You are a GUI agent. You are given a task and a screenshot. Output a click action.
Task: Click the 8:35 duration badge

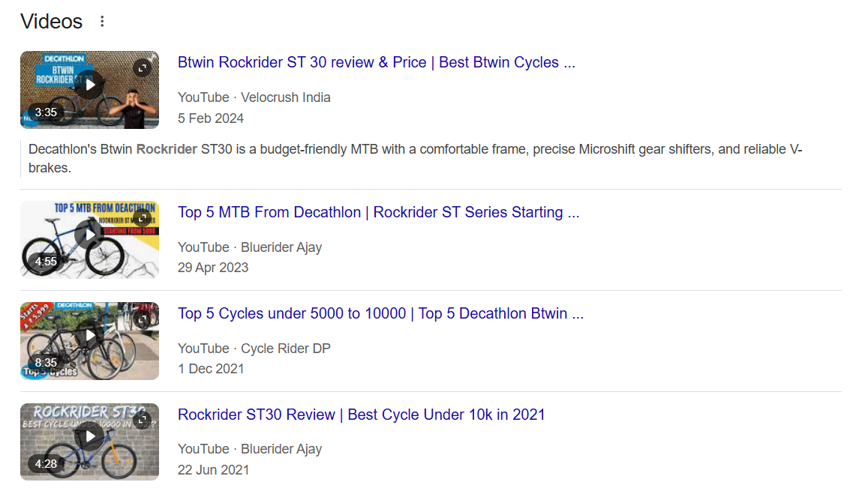46,363
